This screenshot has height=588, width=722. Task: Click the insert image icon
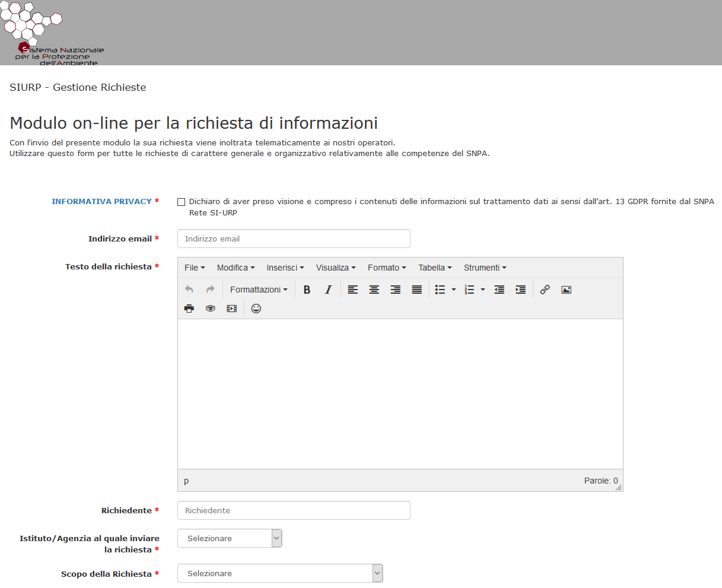(x=566, y=290)
